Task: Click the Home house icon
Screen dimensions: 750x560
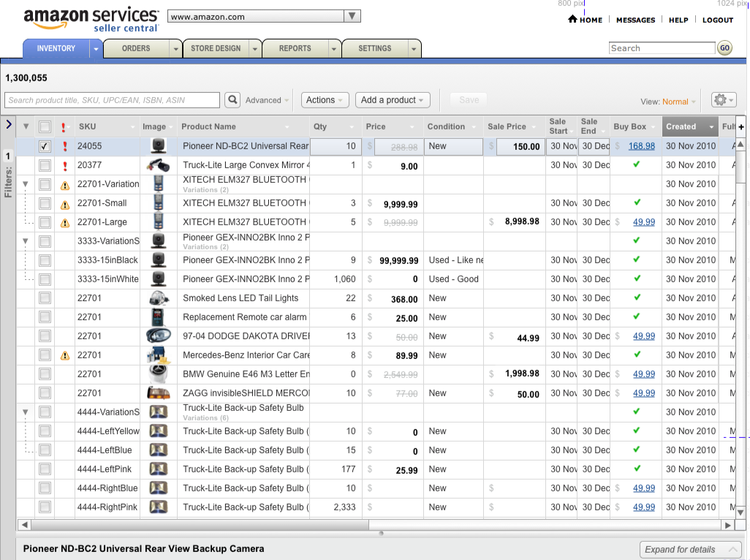Action: tap(572, 19)
